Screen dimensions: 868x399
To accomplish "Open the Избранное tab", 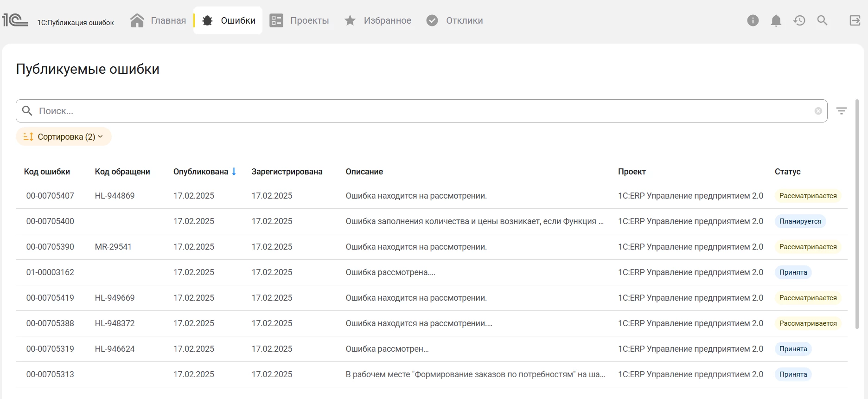I will [x=378, y=20].
